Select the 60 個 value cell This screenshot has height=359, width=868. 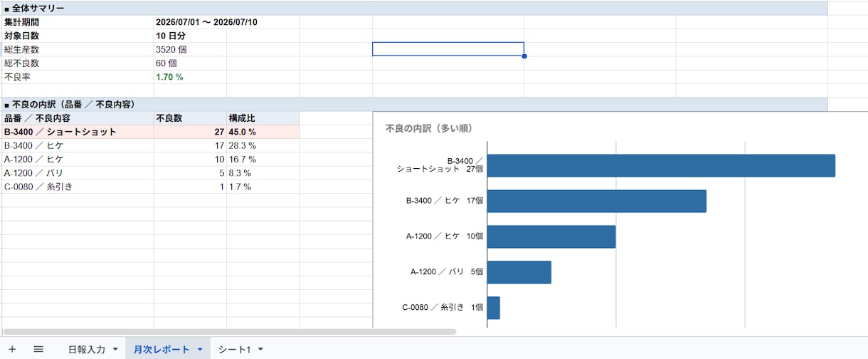point(190,63)
